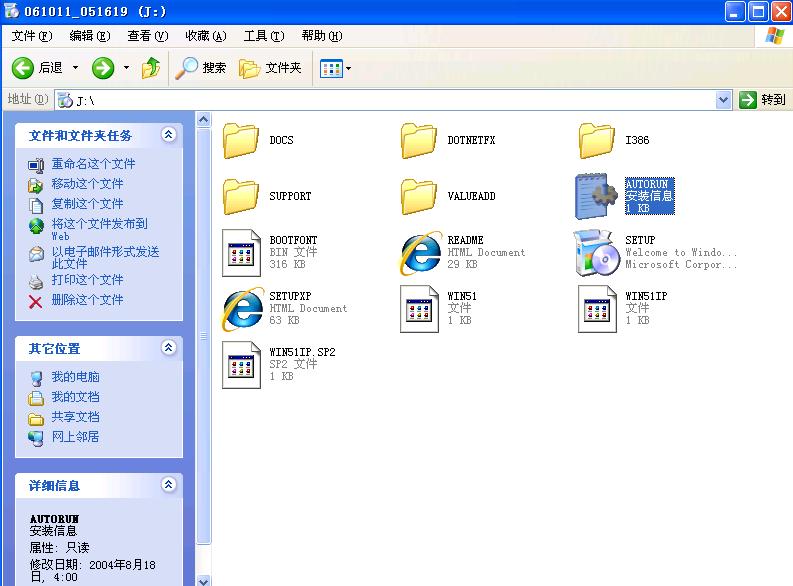Click the 后退 Back label
The height and width of the screenshot is (586, 793).
tap(51, 68)
